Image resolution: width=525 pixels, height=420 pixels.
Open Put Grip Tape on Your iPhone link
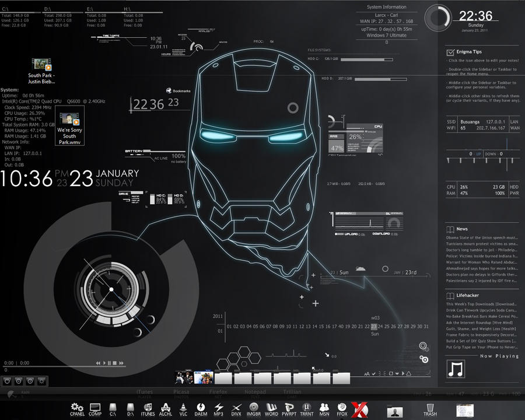482,347
